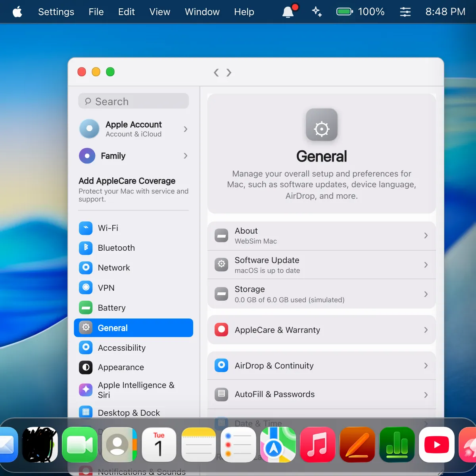Viewport: 476px width, 476px height.
Task: Open Apple Intelligence & Siri settings
Action: tap(133, 390)
